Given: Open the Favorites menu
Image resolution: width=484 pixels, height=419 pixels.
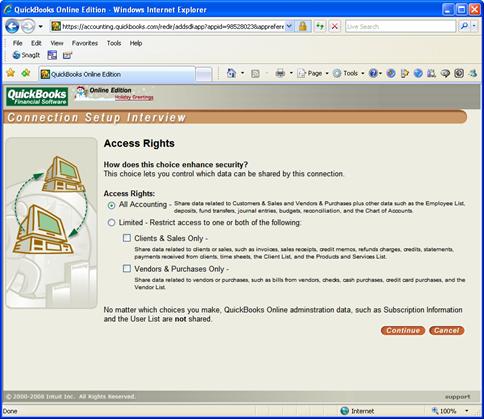Looking at the screenshot, I should pos(85,43).
